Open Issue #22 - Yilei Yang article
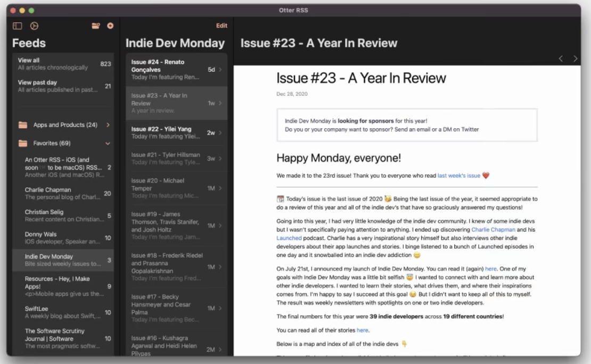The height and width of the screenshot is (364, 591). coord(176,133)
